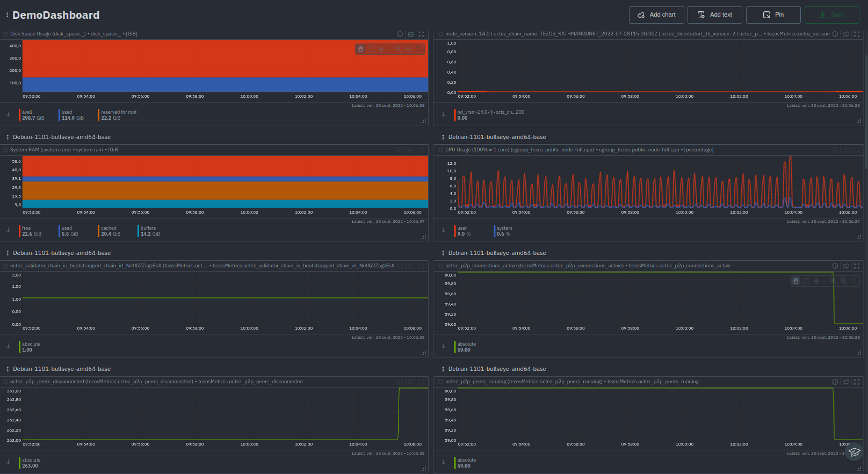Zoom in on p2p_connections_active chart
Viewport: 868px width, 474px height.
click(833, 281)
